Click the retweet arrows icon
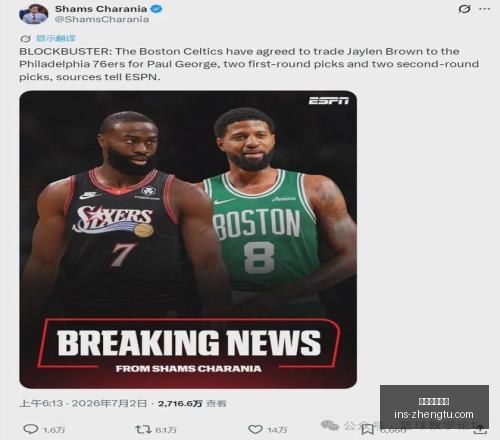The width and height of the screenshot is (500, 440). coord(143,429)
